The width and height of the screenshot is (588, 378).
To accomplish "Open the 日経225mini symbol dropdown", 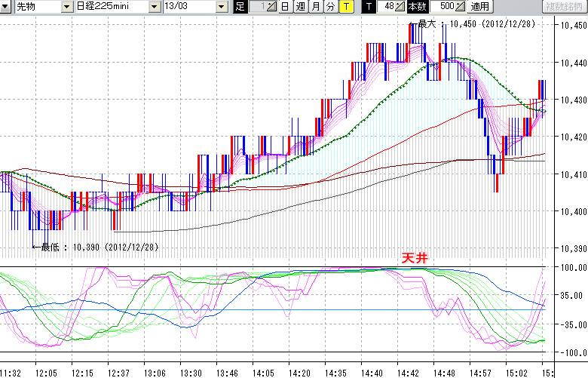I will [x=155, y=7].
